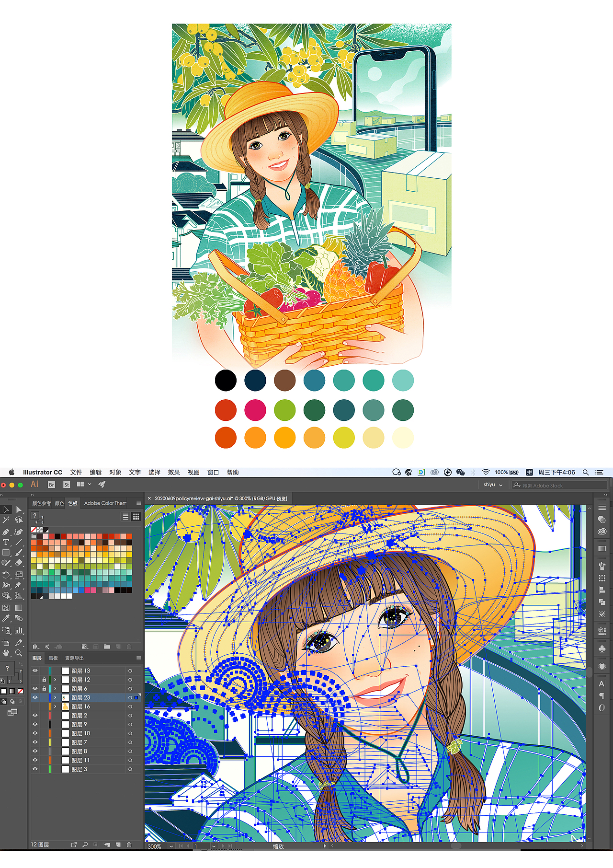Select the Artboard tool
The width and height of the screenshot is (613, 868).
pos(6,642)
